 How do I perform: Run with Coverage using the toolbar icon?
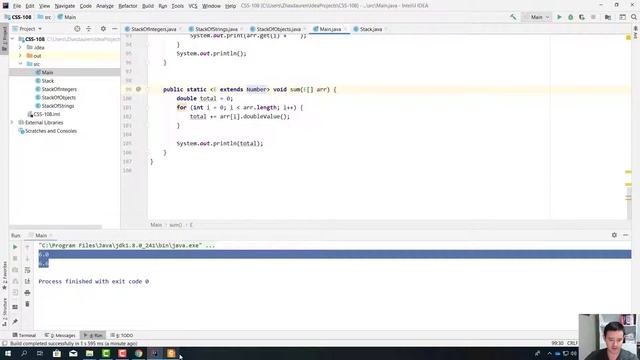(x=582, y=17)
